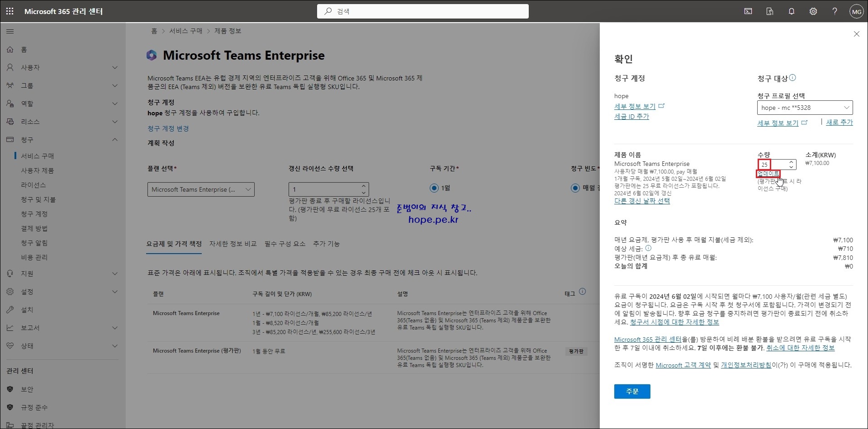The image size is (868, 429).
Task: Open the app launcher waffle icon
Action: (x=10, y=11)
